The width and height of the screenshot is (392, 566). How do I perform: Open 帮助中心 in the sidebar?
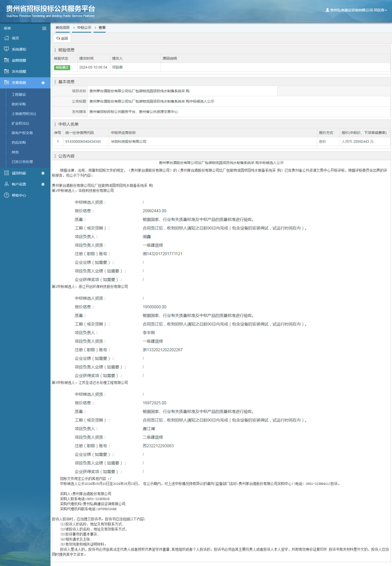click(x=19, y=196)
